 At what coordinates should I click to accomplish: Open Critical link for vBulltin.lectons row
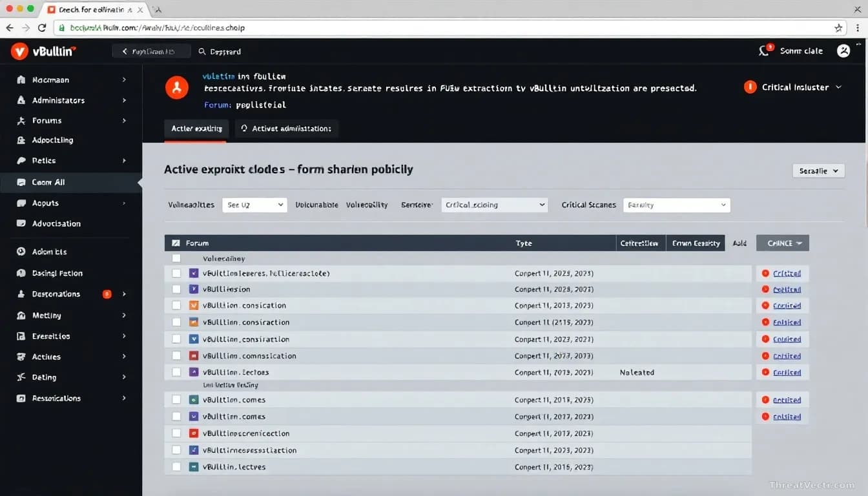click(787, 373)
